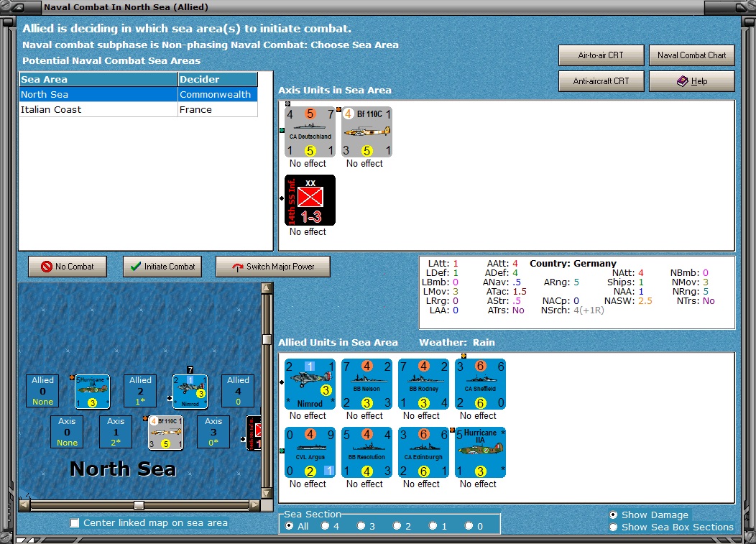Select the Axis Bf 110C aircraft counter in the units panel

pyautogui.click(x=367, y=132)
